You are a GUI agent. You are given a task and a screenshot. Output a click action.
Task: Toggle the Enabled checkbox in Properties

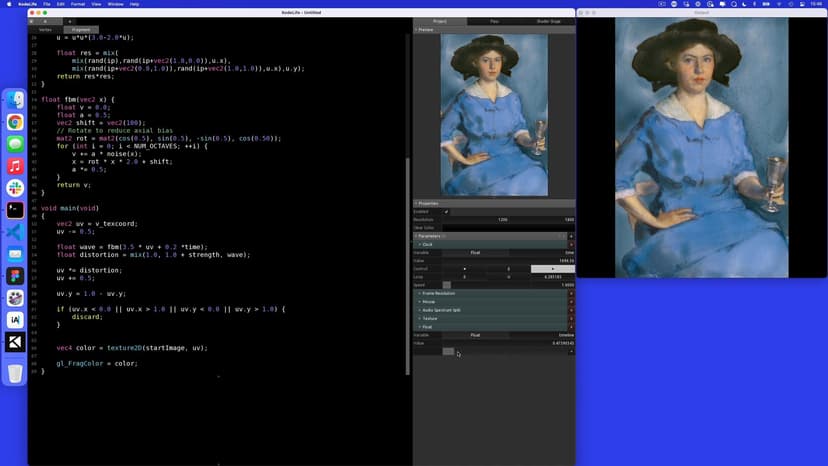tap(446, 211)
